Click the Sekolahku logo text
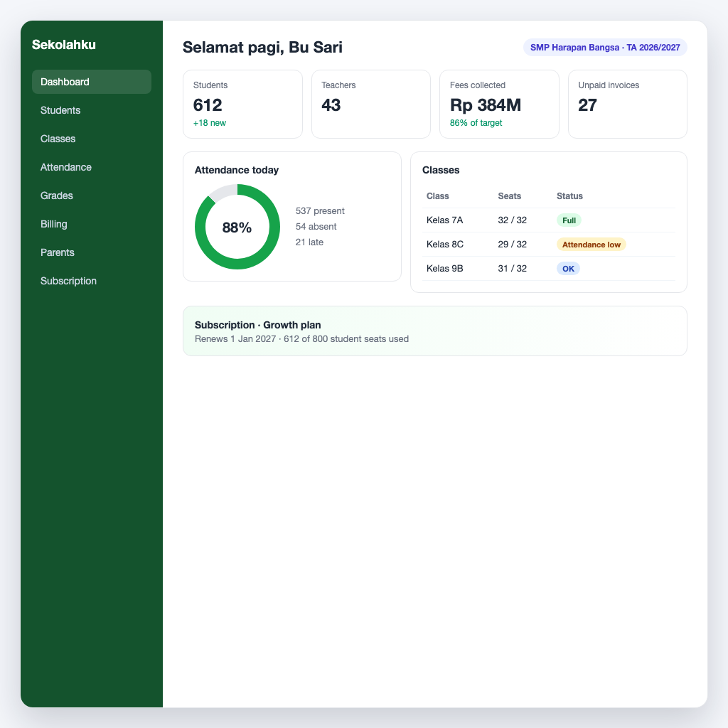This screenshot has width=728, height=728. click(x=63, y=45)
